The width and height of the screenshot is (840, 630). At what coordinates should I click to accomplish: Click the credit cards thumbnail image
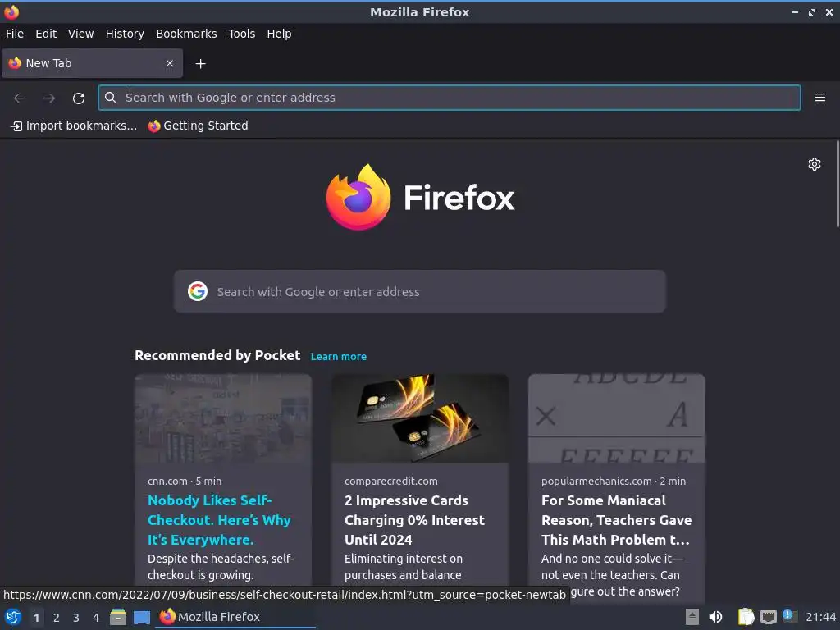(420, 418)
